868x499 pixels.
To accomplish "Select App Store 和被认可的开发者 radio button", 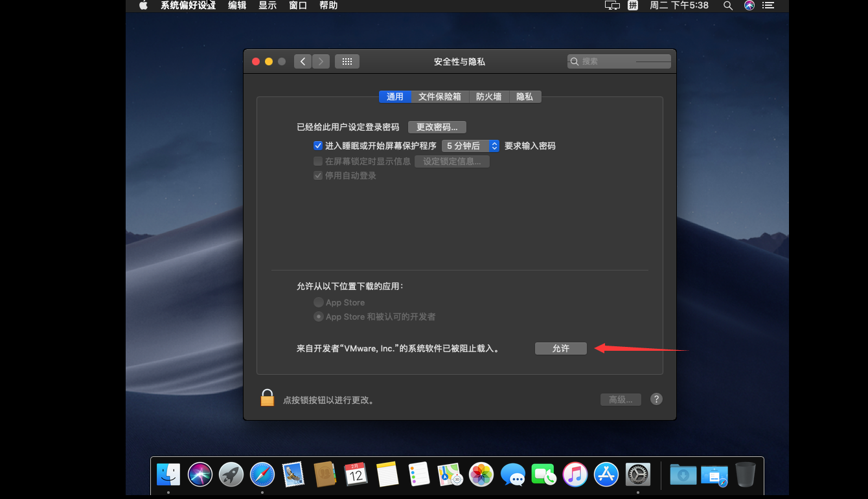I will (x=319, y=316).
